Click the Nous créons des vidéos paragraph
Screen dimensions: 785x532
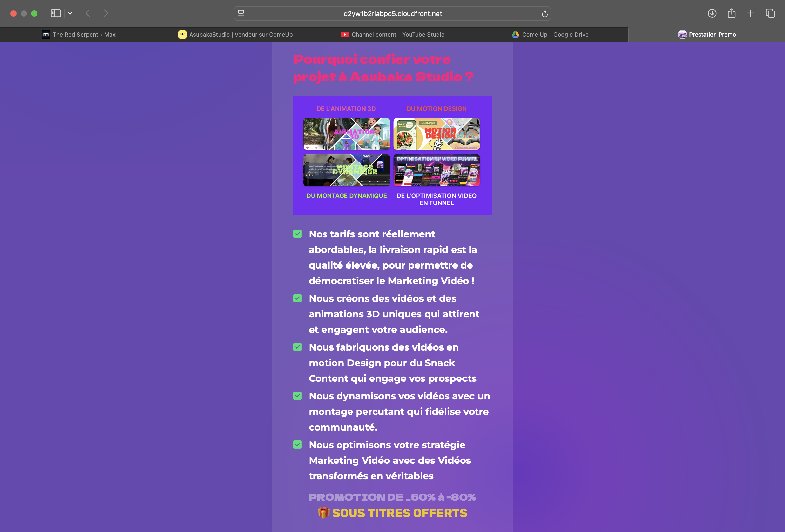tap(394, 314)
